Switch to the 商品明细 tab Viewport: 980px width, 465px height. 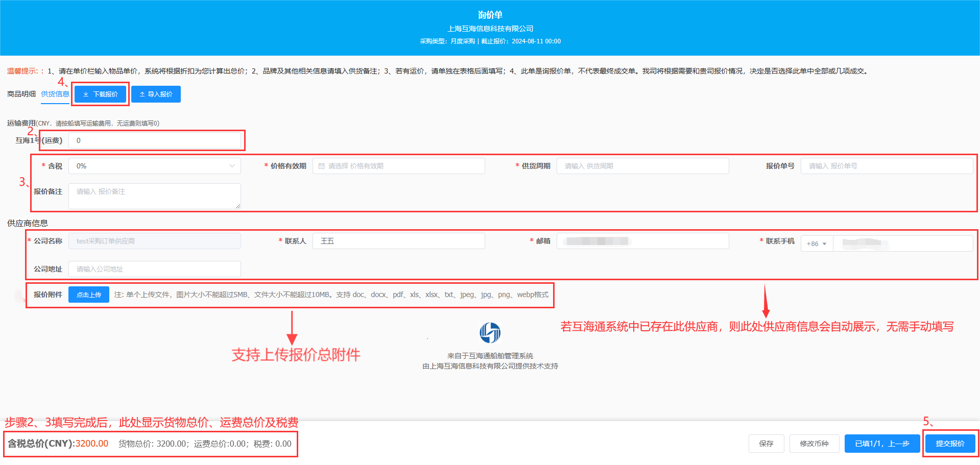[21, 94]
